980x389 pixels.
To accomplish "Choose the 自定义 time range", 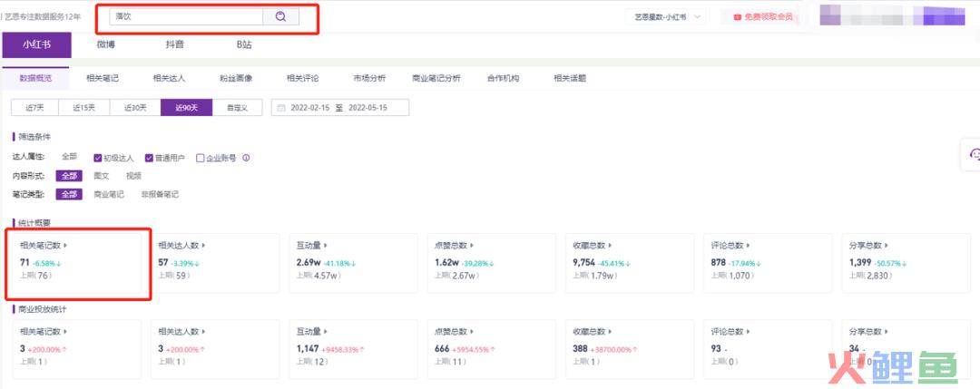I will 238,107.
